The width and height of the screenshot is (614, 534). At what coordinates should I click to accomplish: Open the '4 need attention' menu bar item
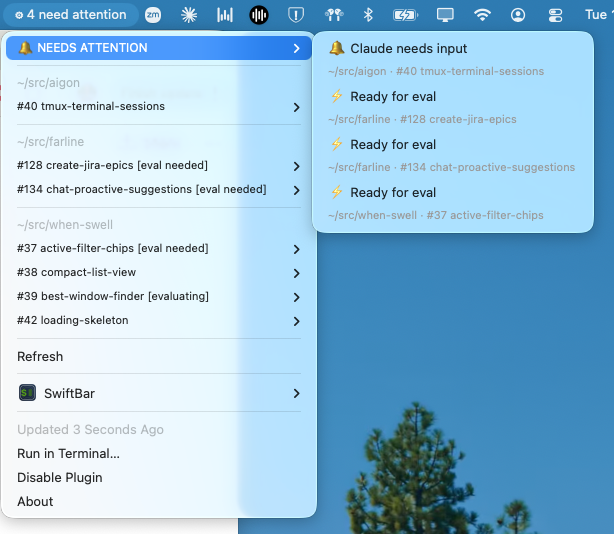click(x=71, y=15)
